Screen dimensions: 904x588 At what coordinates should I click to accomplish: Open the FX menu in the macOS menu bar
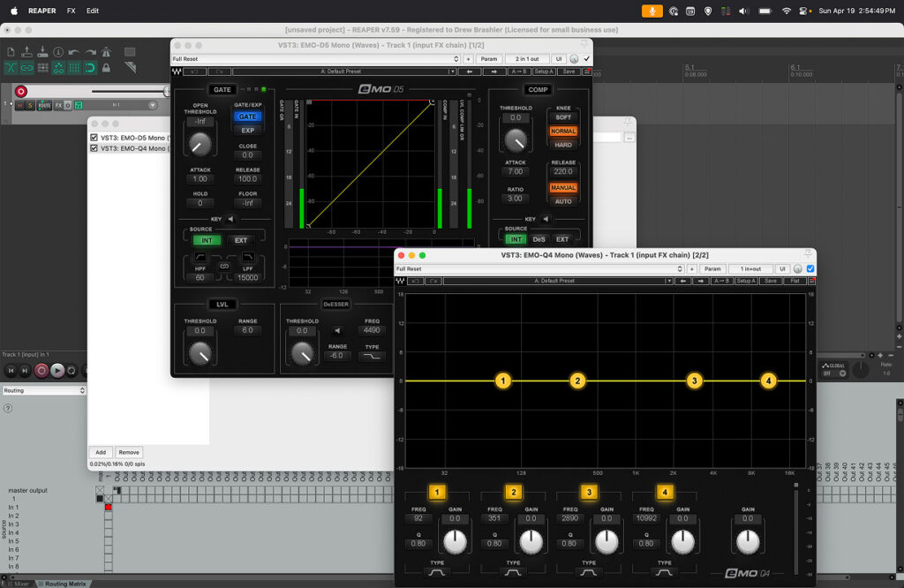tap(71, 11)
